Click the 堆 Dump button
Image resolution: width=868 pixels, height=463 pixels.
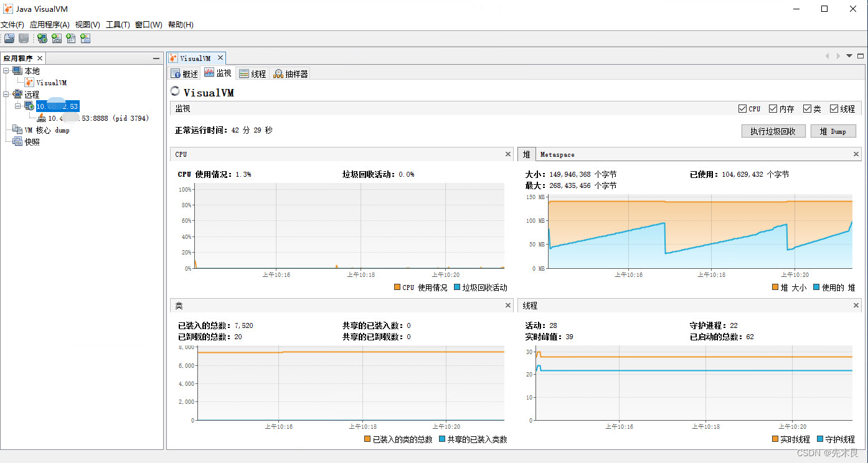pos(833,131)
